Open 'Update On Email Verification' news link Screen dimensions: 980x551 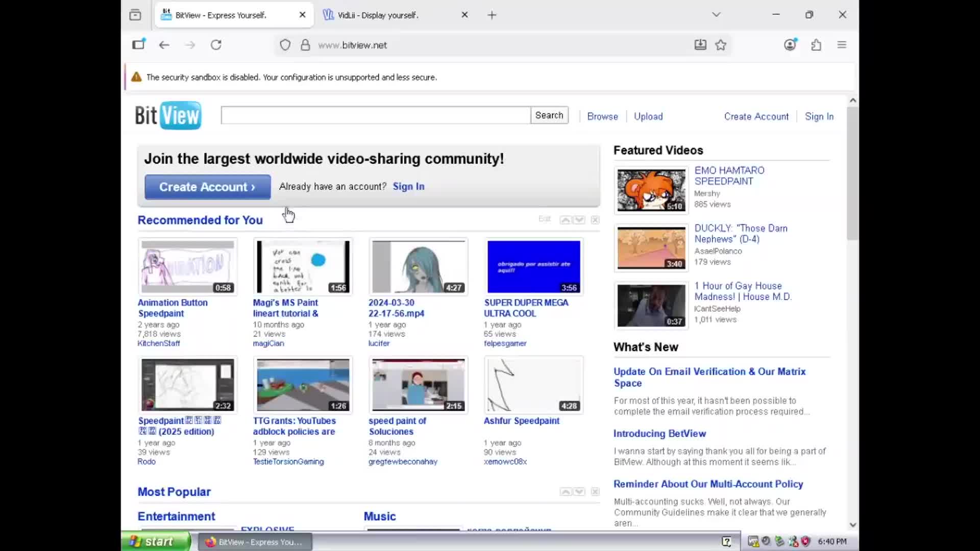[709, 377]
